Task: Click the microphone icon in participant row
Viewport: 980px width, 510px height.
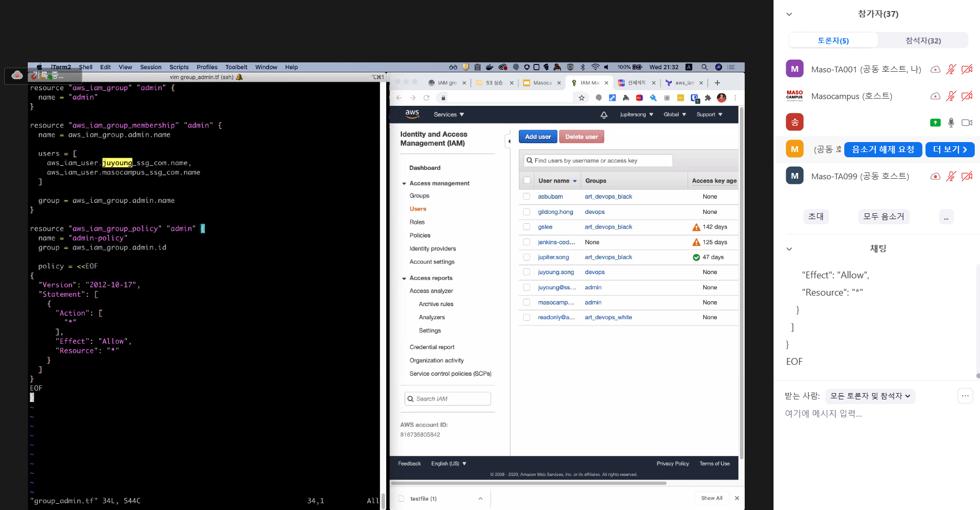Action: 951,123
